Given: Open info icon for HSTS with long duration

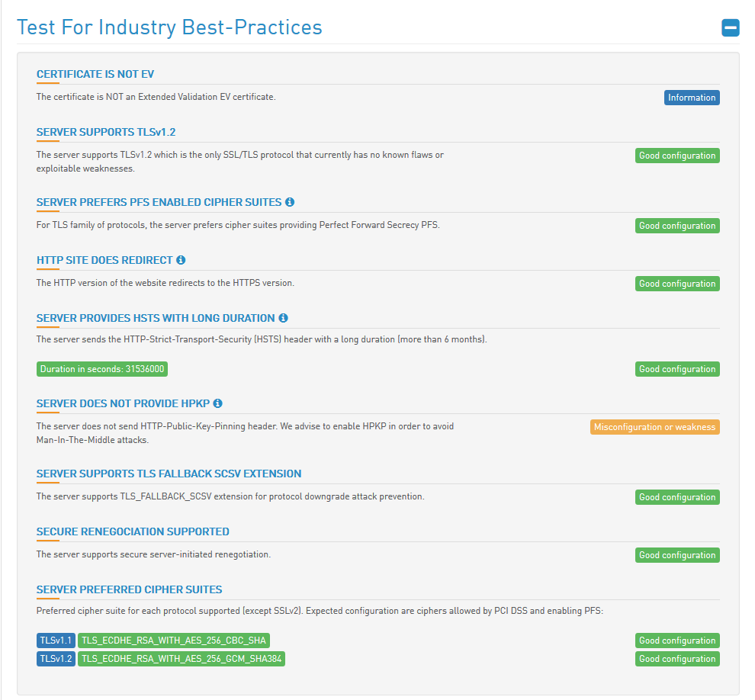Looking at the screenshot, I should 283,318.
